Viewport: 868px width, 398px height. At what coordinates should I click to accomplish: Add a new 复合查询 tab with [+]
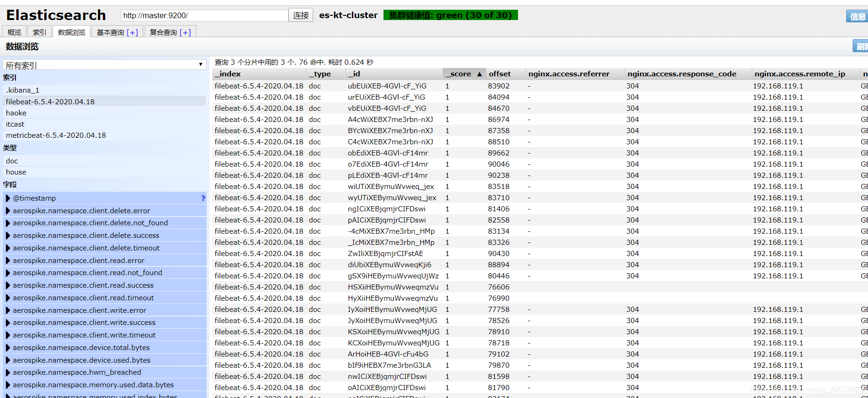185,33
